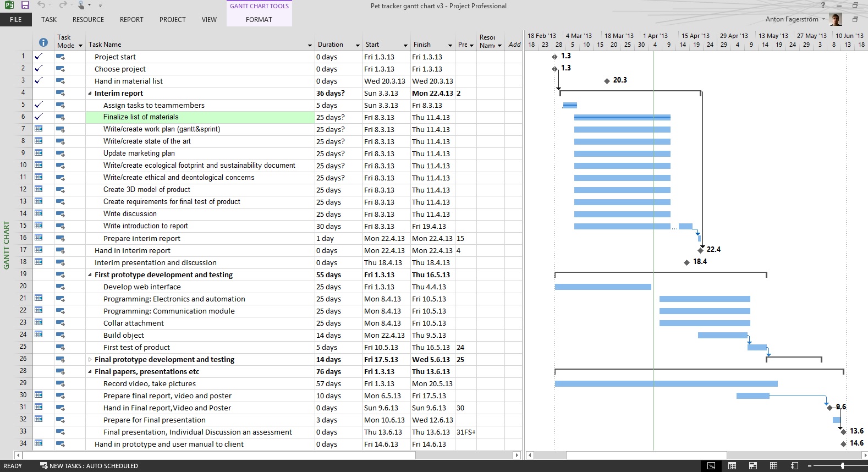Click checkmark indicator for Finalize list of materials
The width and height of the screenshot is (868, 472).
point(39,117)
